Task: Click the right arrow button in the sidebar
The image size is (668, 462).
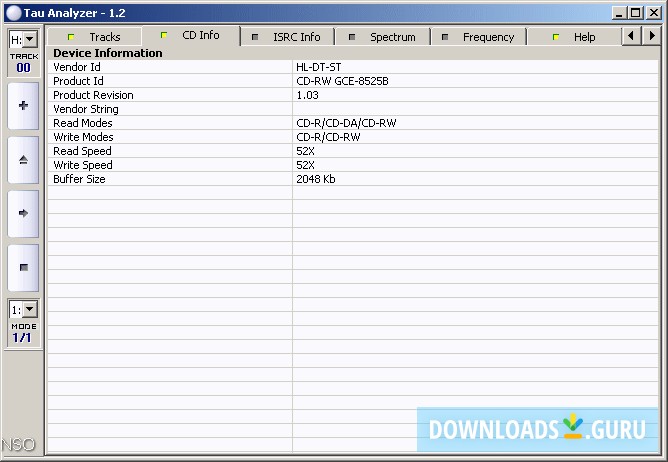Action: (x=23, y=213)
